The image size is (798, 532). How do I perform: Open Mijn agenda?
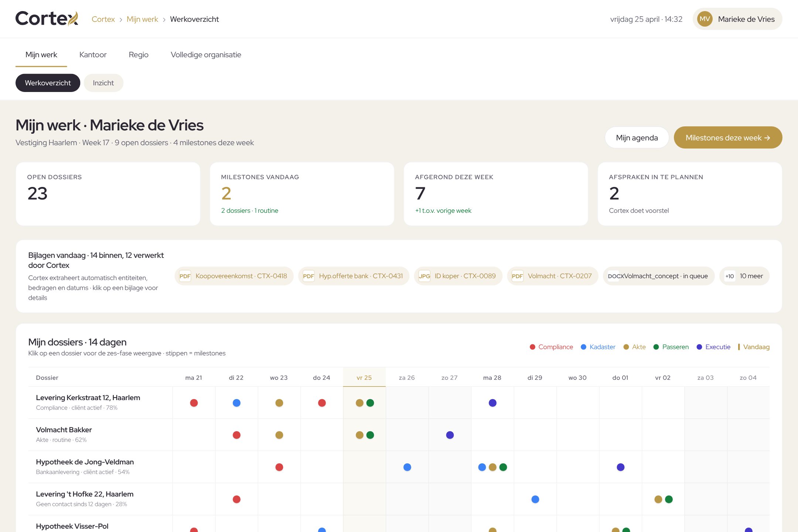tap(637, 137)
